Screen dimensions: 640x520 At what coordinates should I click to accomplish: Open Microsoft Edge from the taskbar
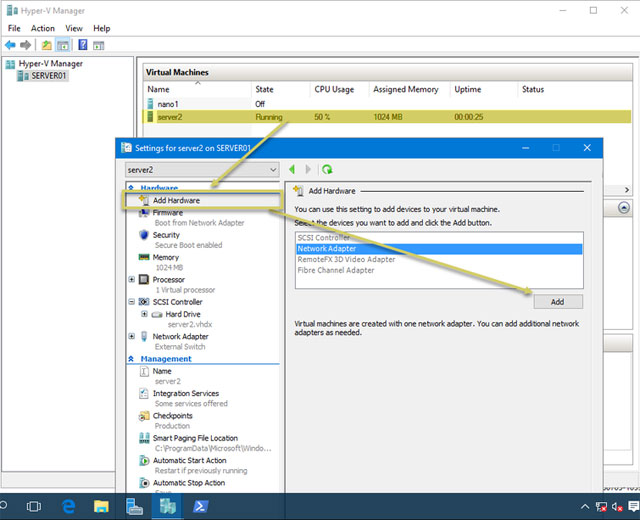(69, 506)
